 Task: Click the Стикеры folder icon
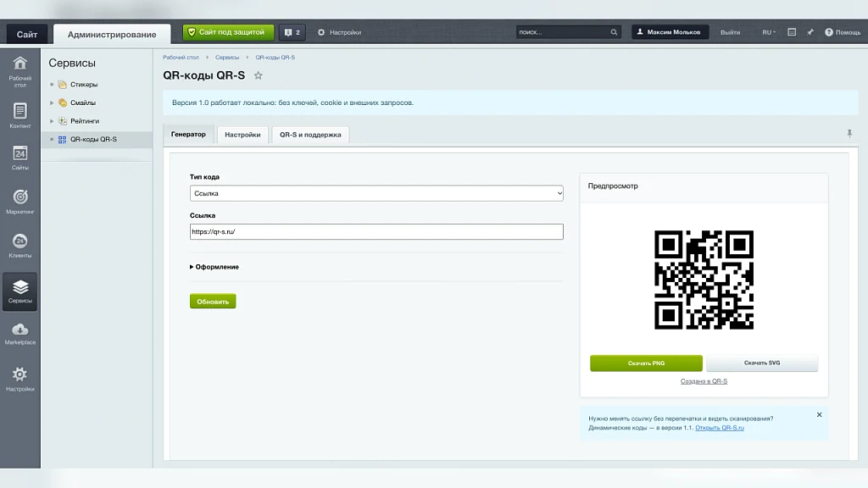coord(63,85)
